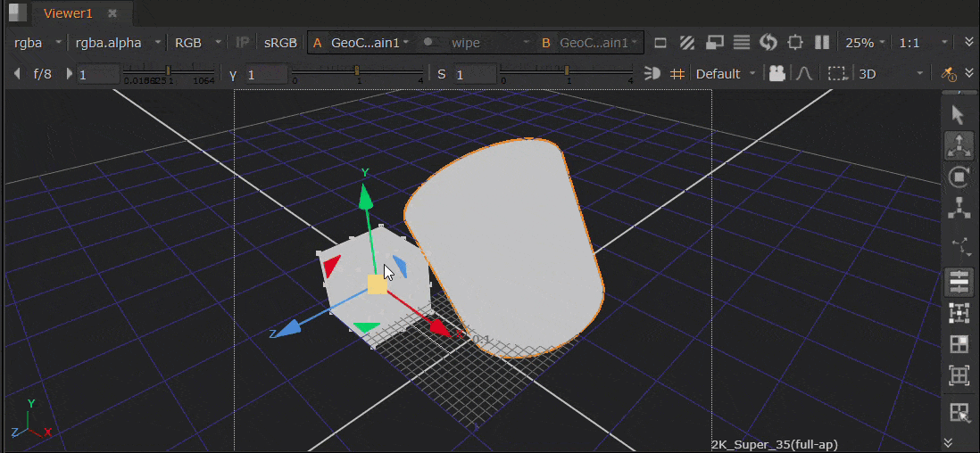Choose the Rotate tool in the side toolbar
This screenshot has width=980, height=453.
959,177
